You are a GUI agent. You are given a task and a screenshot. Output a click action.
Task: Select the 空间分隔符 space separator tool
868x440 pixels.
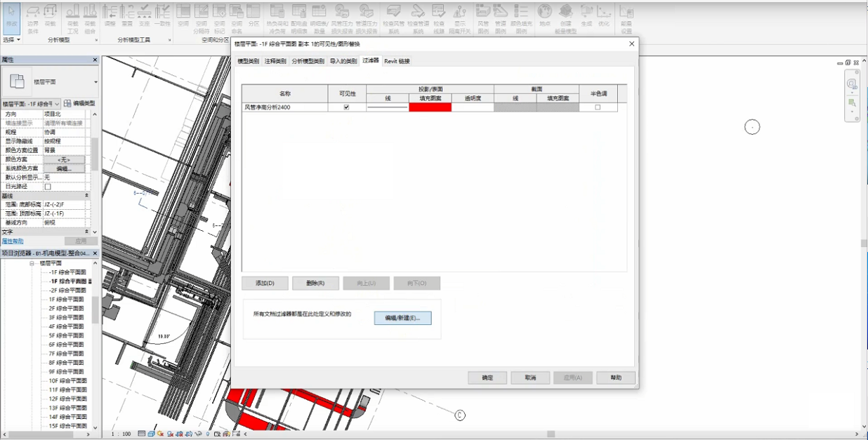pyautogui.click(x=201, y=18)
